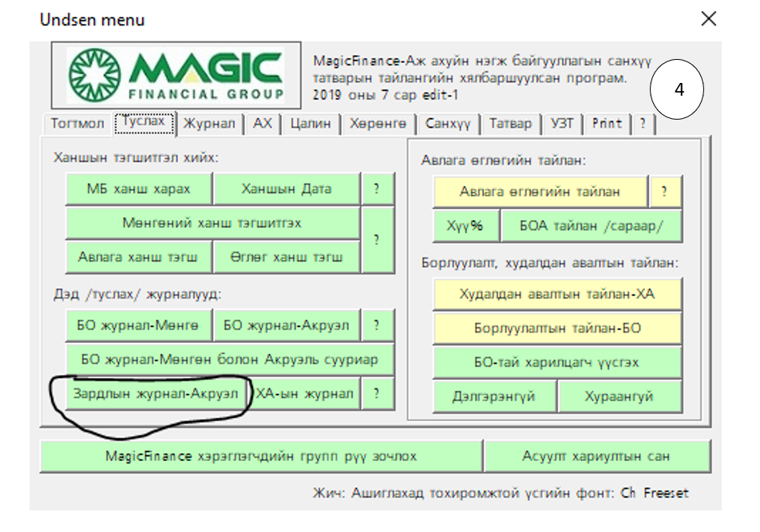Click the ХА-ын журнал button
The image size is (760, 532).
pos(304,393)
